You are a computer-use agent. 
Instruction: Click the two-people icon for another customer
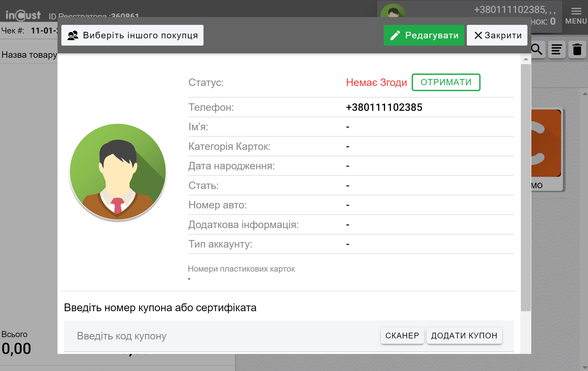click(73, 35)
